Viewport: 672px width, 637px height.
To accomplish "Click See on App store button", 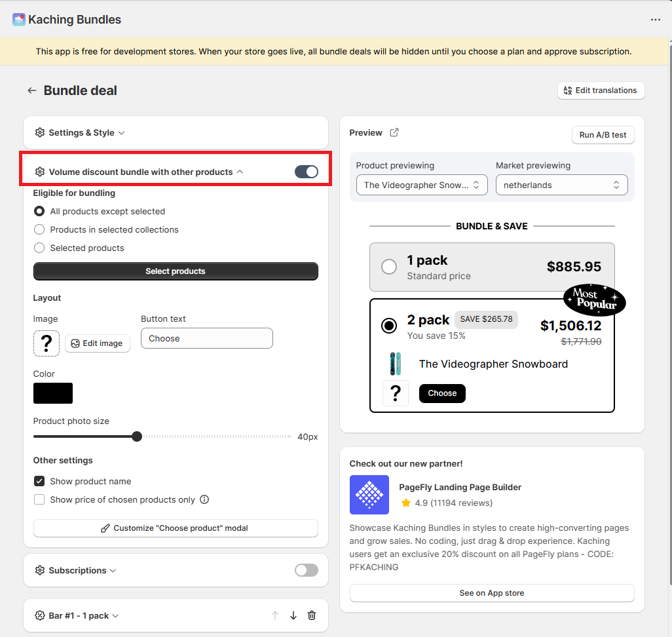I will (492, 593).
